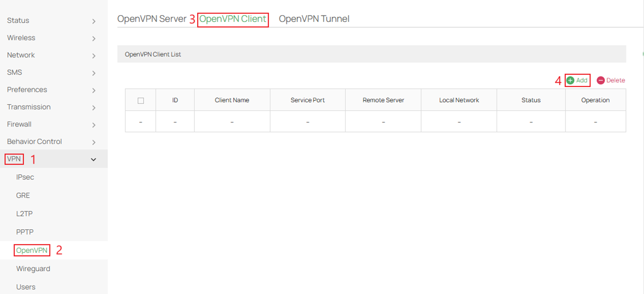
Task: Click the OpenVPN Client List heading
Action: (153, 54)
